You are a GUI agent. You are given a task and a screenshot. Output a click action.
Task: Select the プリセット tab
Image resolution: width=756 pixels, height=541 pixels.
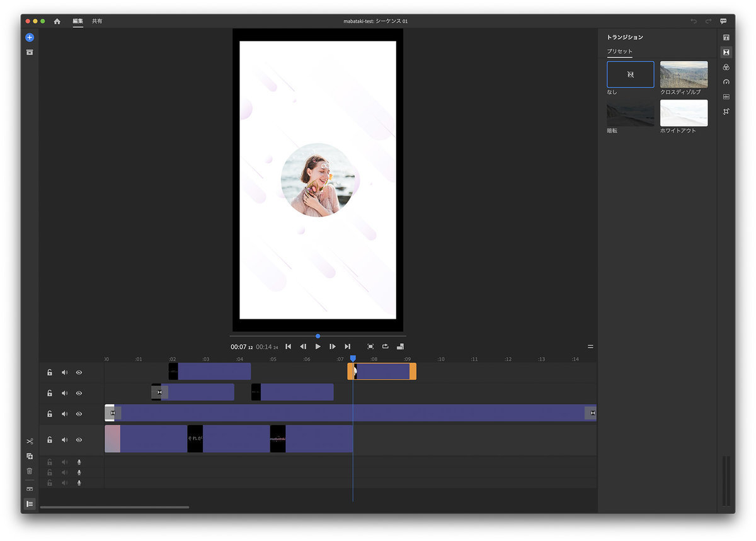(620, 52)
